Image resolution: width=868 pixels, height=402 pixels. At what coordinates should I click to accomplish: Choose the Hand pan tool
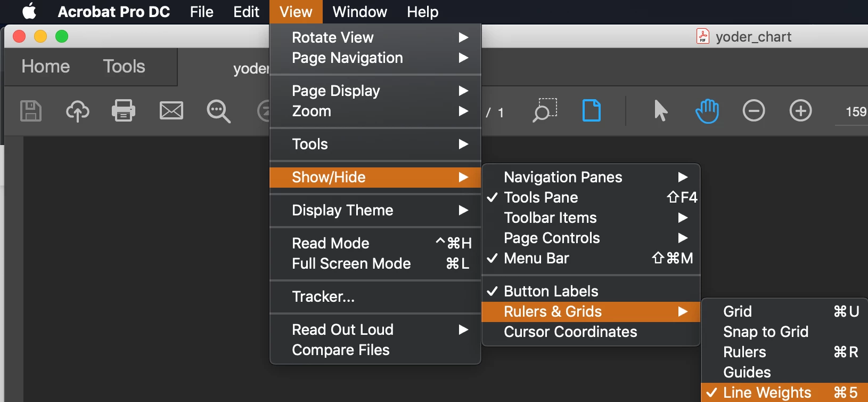707,111
